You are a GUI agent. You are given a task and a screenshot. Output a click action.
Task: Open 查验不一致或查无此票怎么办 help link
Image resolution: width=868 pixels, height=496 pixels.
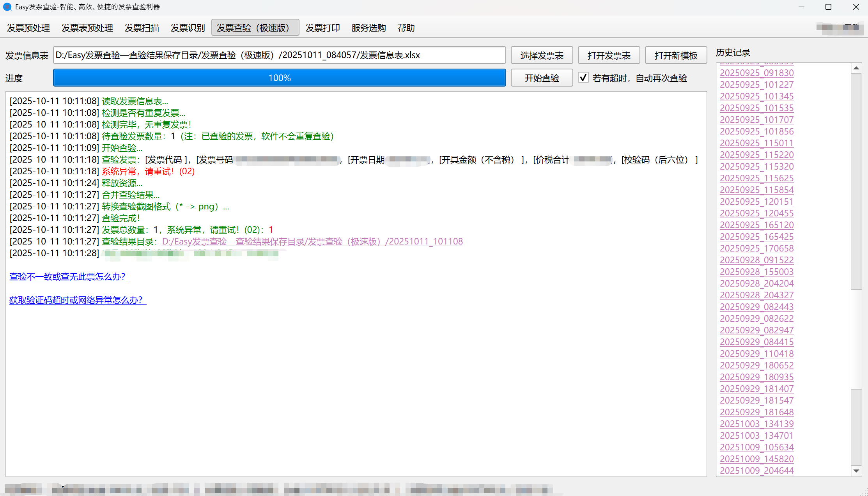coord(69,276)
